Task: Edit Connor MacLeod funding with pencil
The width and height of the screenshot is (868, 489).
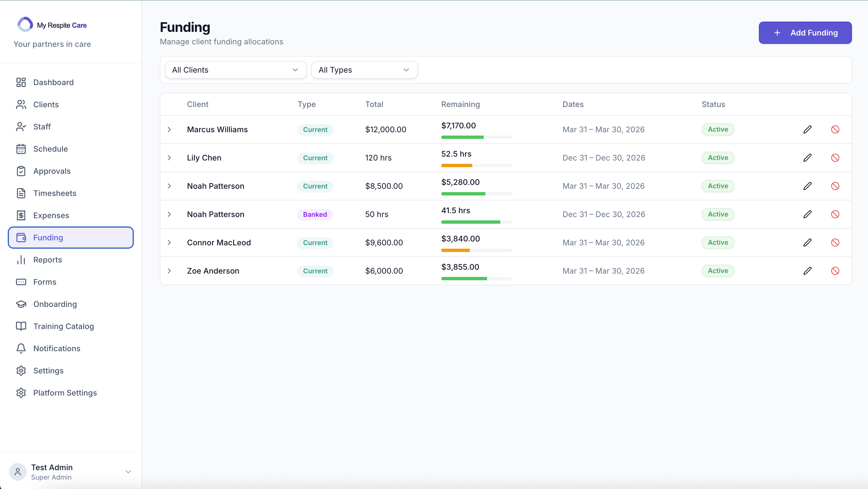Action: 807,243
